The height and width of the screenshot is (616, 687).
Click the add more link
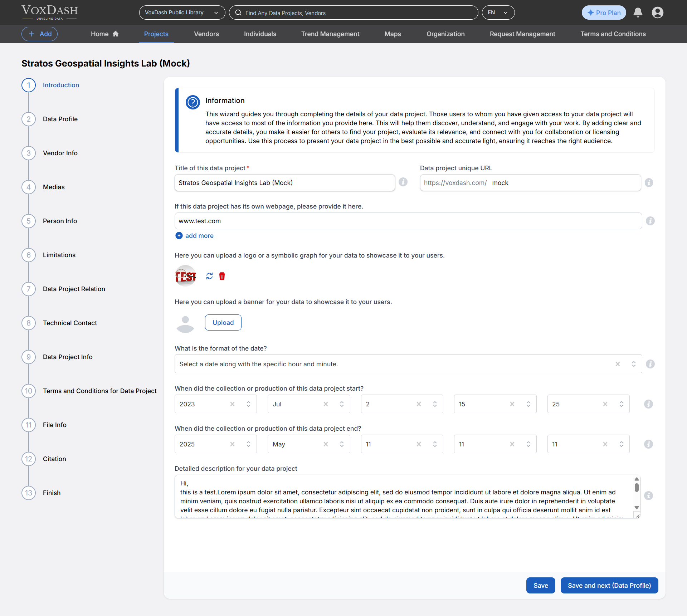(x=199, y=235)
